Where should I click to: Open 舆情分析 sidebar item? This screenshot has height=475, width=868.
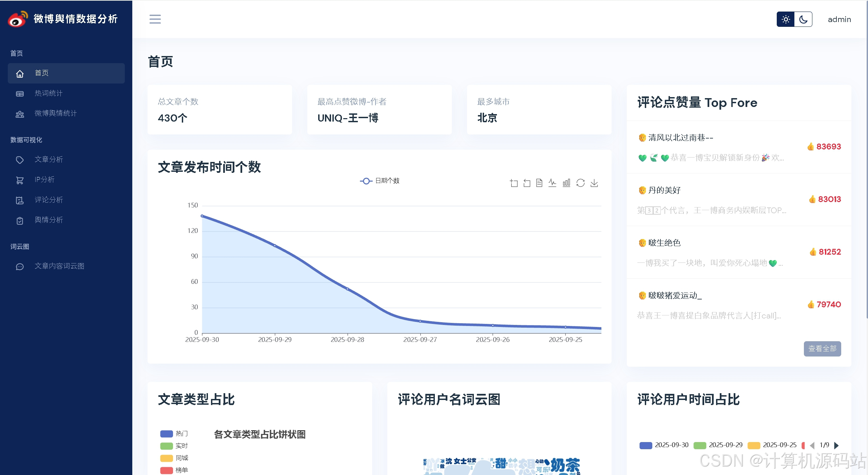tap(49, 220)
